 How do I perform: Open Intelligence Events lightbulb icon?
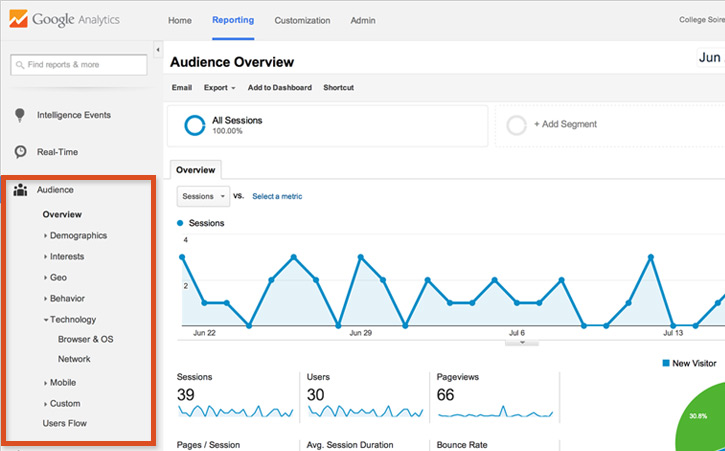click(20, 115)
